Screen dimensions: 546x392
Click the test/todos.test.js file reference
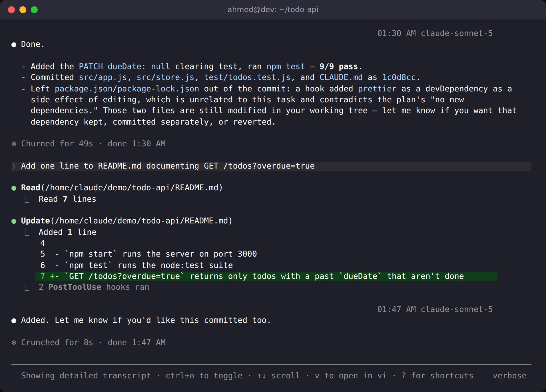click(x=247, y=77)
